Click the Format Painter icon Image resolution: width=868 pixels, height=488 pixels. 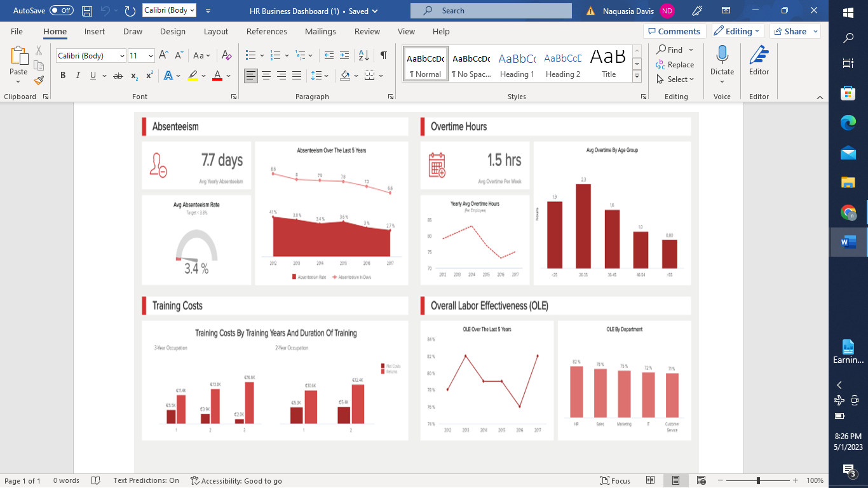39,80
